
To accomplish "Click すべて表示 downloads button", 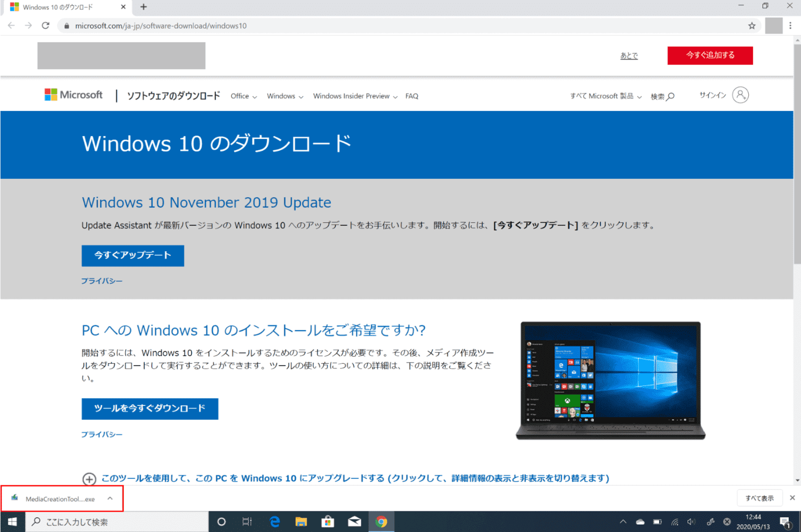I will tap(759, 498).
